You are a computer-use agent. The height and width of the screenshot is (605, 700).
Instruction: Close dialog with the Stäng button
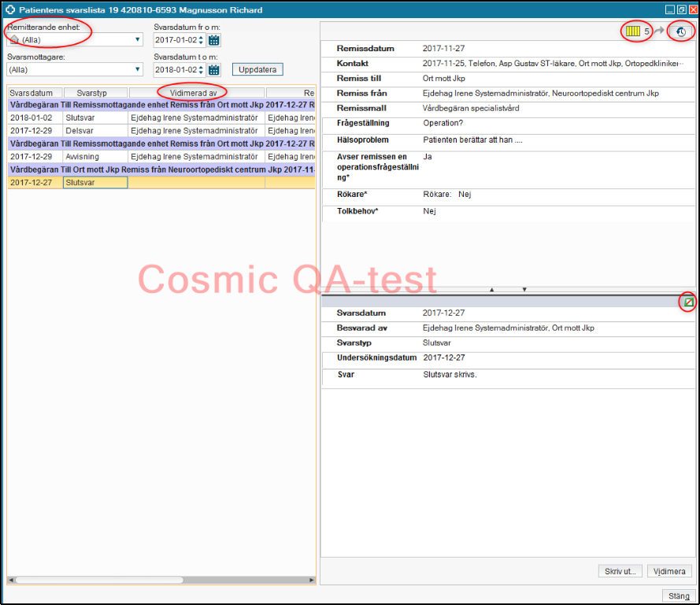(678, 596)
